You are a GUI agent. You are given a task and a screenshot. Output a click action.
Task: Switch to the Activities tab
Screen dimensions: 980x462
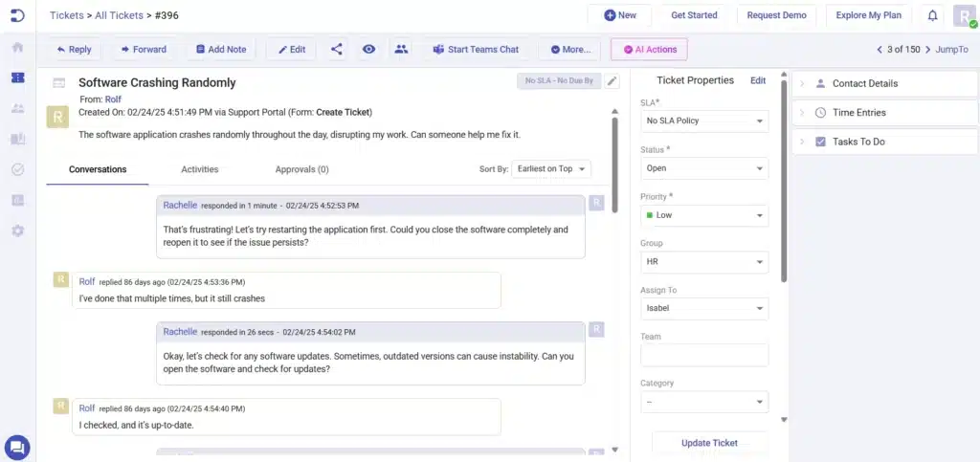[199, 169]
